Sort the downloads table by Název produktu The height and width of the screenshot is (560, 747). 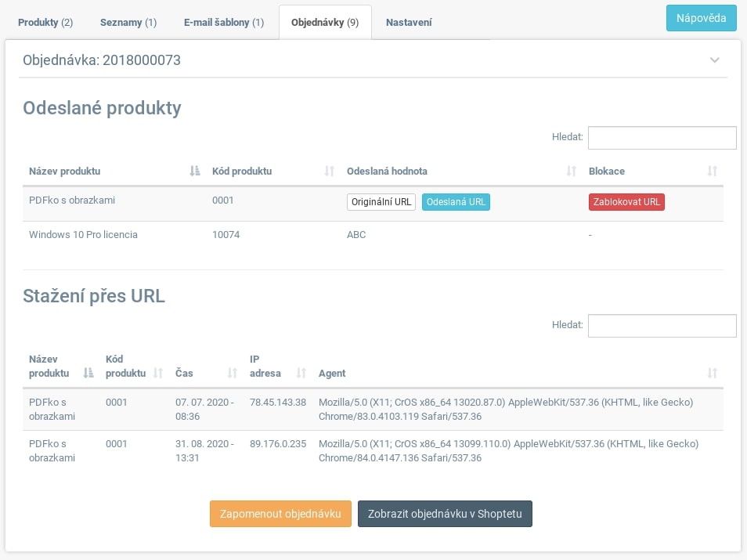pos(61,366)
